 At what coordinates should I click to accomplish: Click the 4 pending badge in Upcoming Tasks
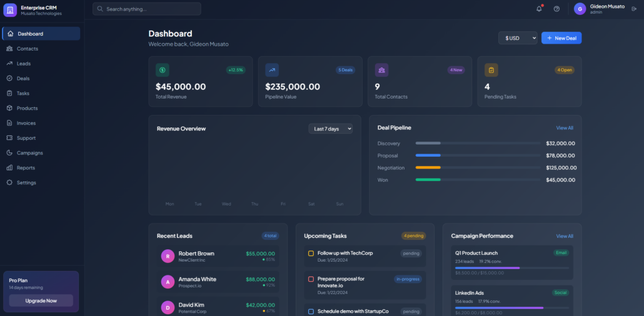click(x=413, y=236)
